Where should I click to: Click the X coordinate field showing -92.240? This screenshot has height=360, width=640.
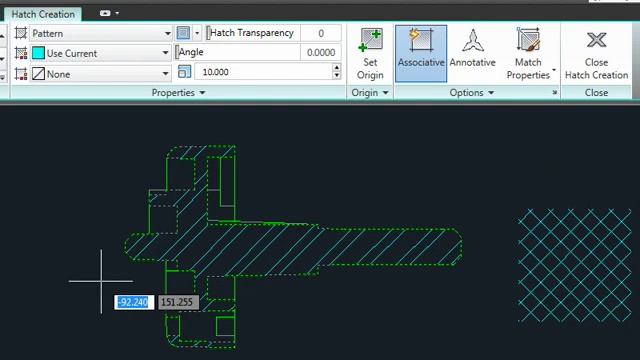point(134,302)
